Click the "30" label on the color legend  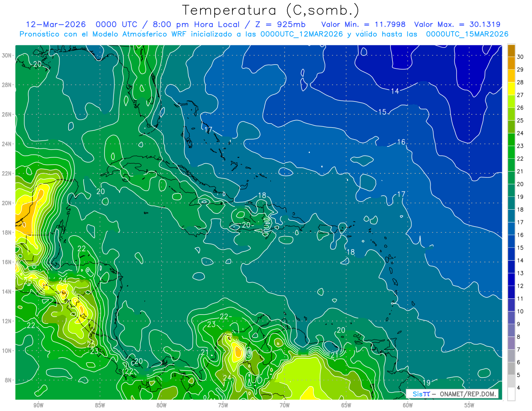pyautogui.click(x=520, y=57)
